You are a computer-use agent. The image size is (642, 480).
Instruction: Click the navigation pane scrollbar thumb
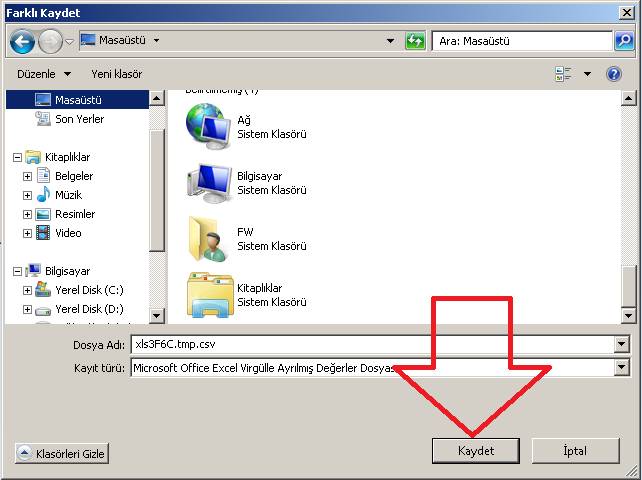(x=157, y=190)
